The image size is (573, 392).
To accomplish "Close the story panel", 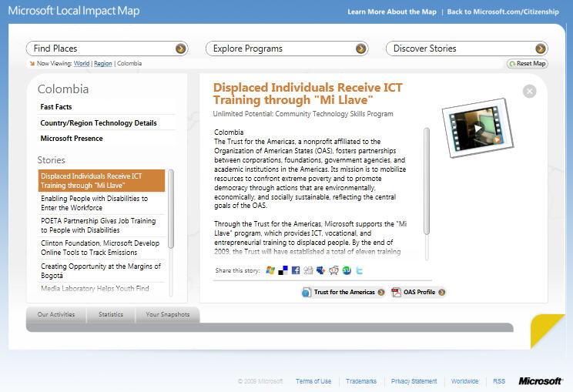I will coord(530,91).
